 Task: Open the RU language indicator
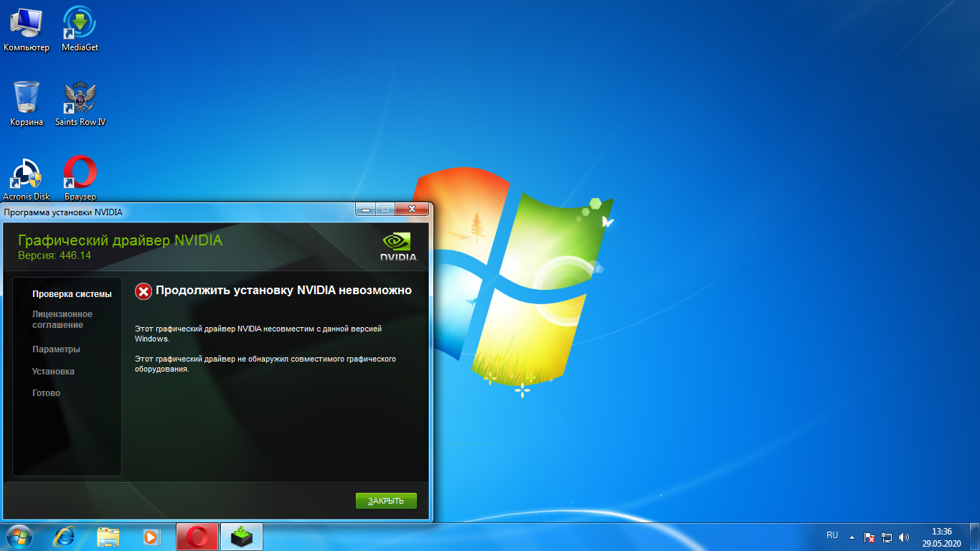pyautogui.click(x=832, y=536)
